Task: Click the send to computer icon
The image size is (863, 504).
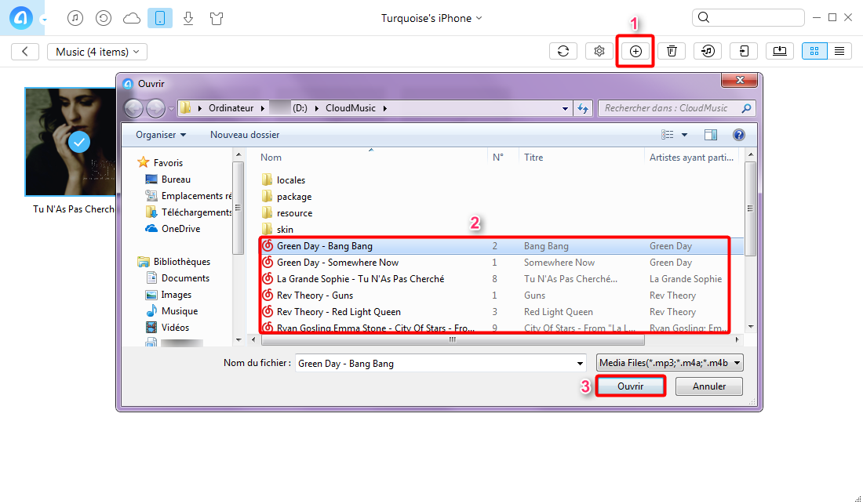Action: 780,51
